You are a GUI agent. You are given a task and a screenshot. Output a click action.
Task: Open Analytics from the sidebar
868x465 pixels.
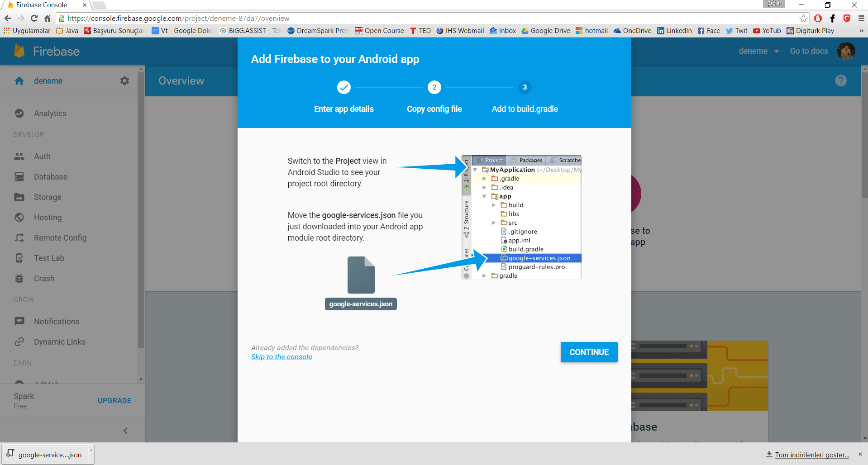pyautogui.click(x=50, y=114)
